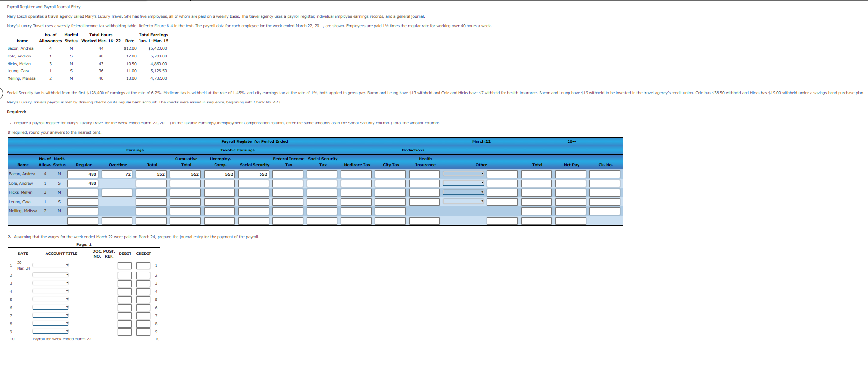868x366 pixels.
Task: Open account title dropdown on journal line 1
Action: [x=50, y=265]
